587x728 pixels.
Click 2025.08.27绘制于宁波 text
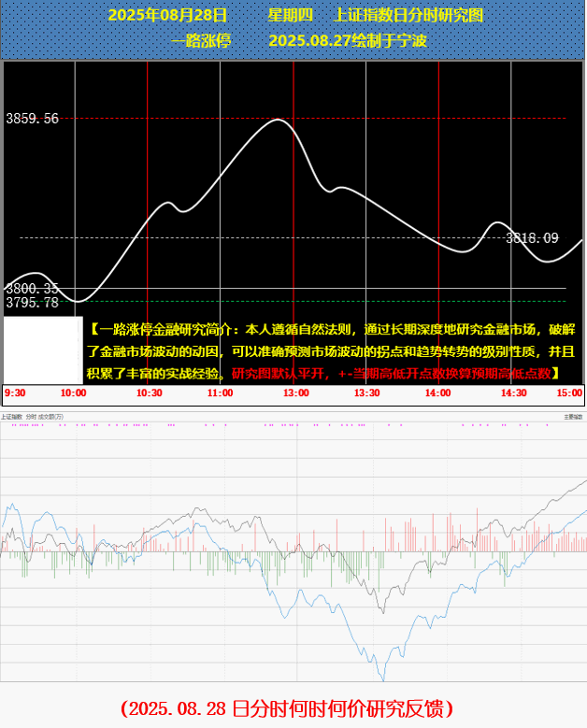tap(348, 41)
